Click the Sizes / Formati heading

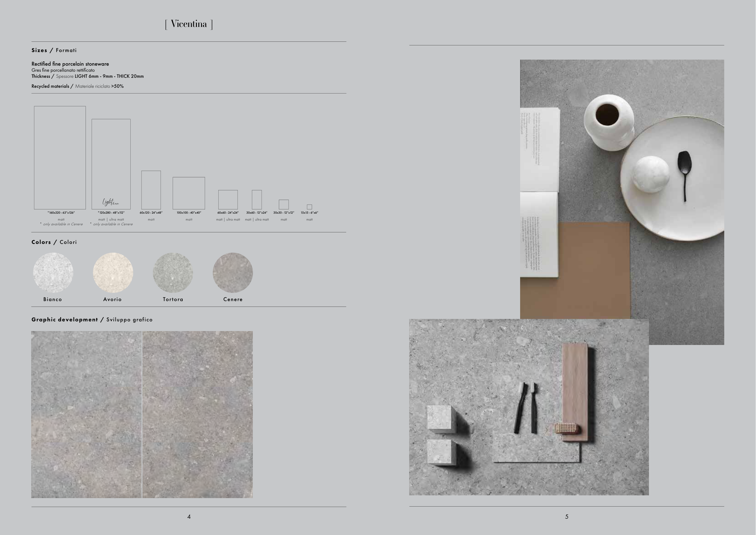[x=54, y=51]
